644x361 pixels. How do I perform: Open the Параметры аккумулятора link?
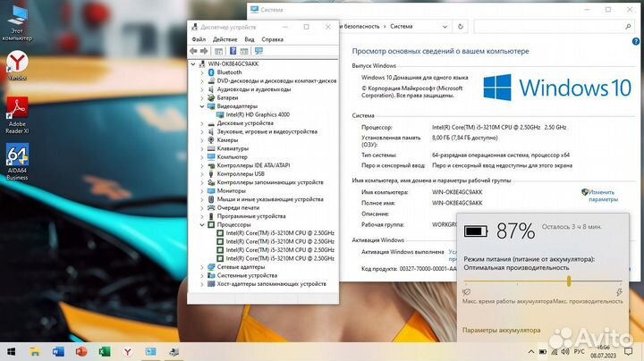point(501,330)
